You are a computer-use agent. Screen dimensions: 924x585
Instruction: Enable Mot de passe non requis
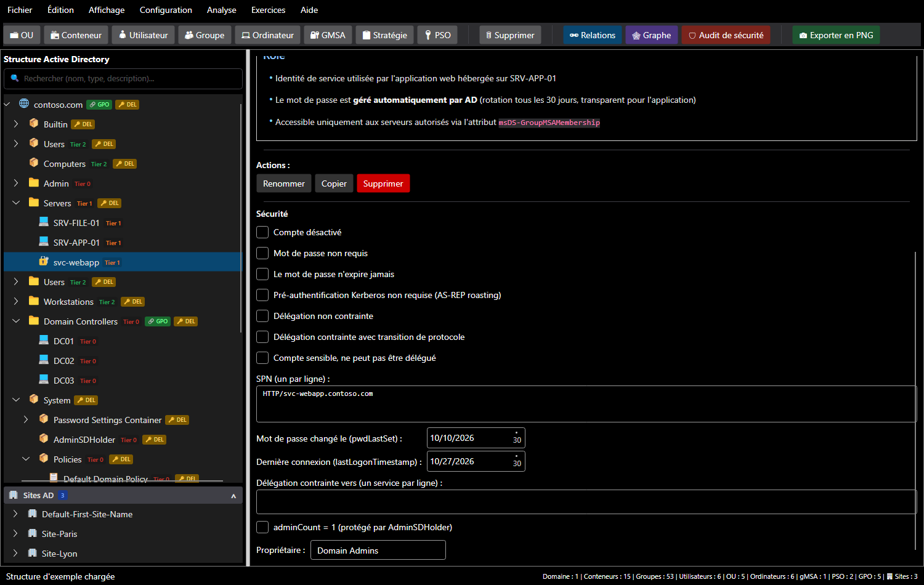(x=262, y=253)
